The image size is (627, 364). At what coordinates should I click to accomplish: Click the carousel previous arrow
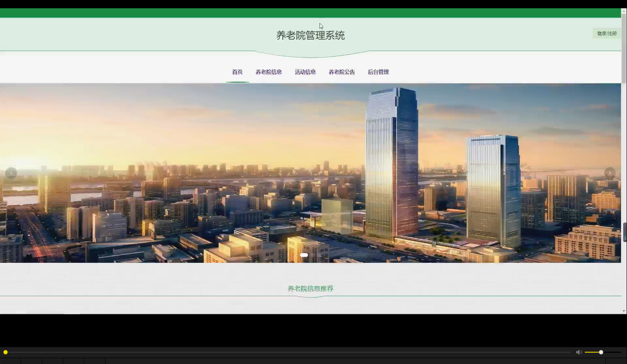[x=10, y=172]
